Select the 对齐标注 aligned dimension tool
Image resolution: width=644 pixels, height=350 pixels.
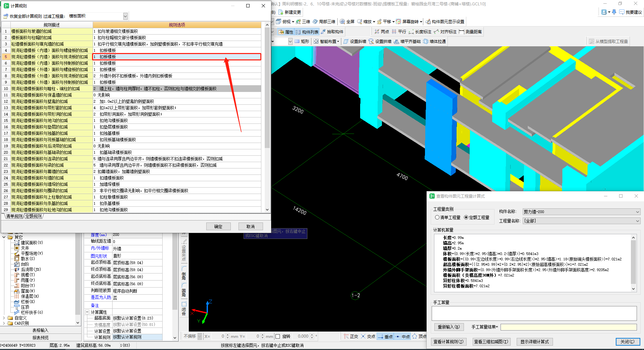click(445, 32)
